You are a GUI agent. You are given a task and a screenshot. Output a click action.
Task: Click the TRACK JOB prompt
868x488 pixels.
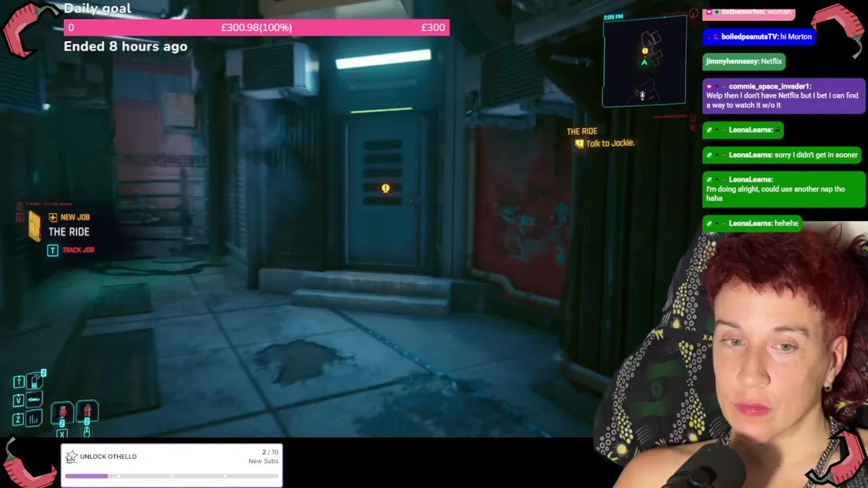coord(71,250)
